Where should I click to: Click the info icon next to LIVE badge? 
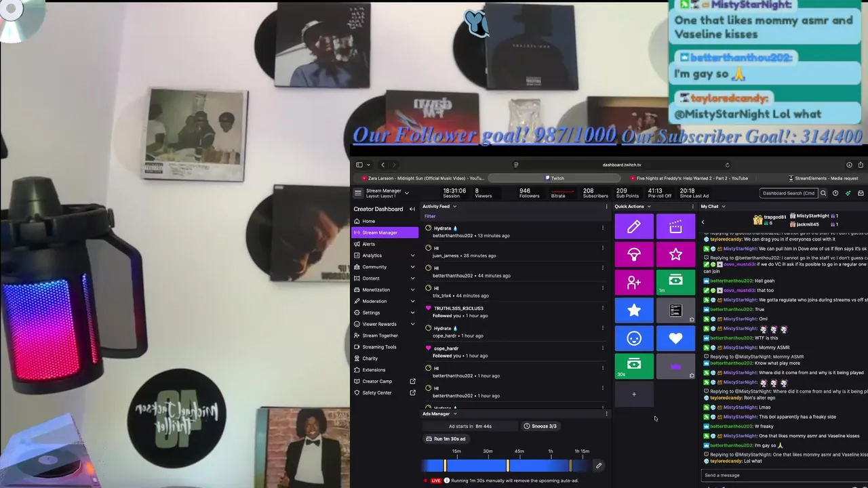click(x=446, y=481)
